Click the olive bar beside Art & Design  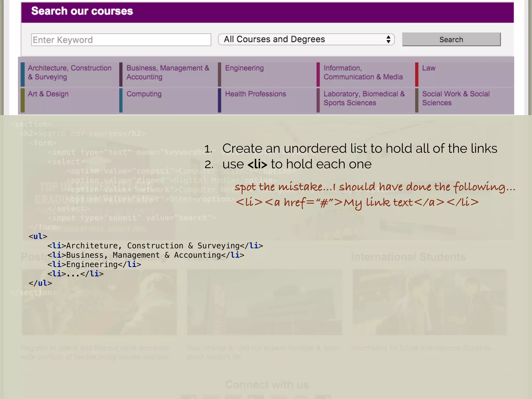(23, 100)
